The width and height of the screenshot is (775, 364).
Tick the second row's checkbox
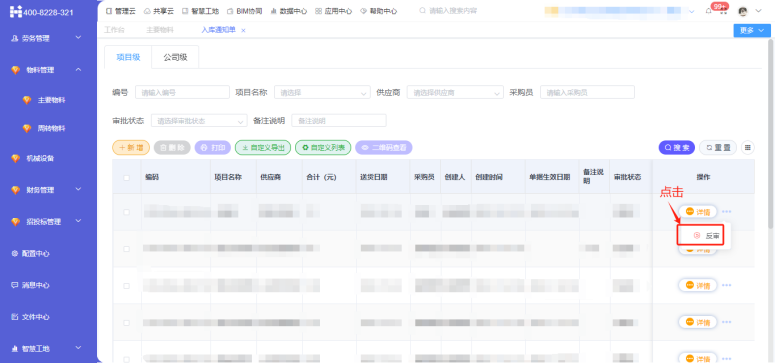127,249
